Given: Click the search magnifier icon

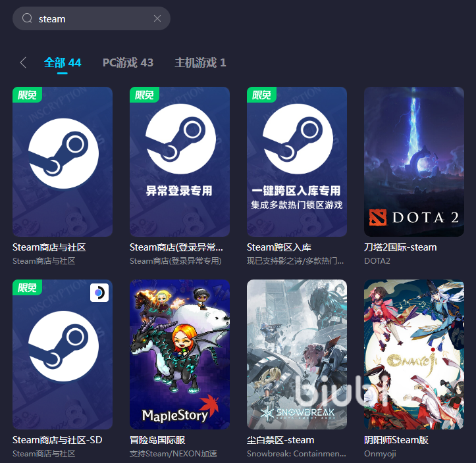Looking at the screenshot, I should [x=27, y=18].
